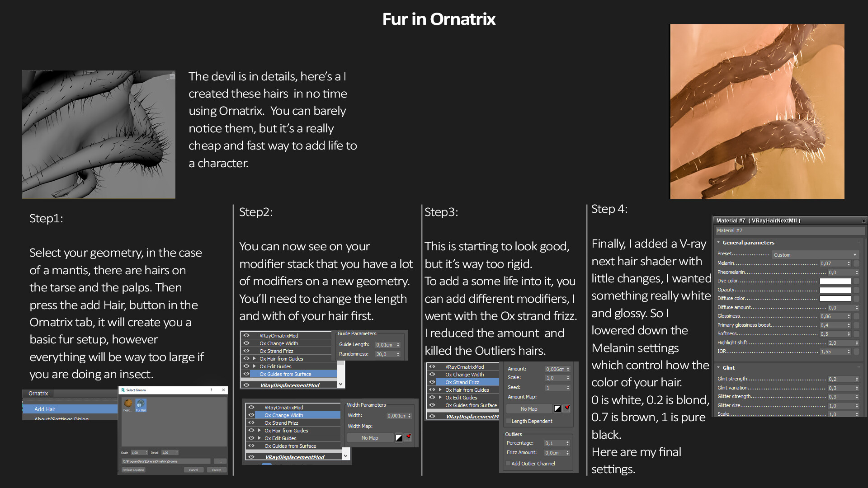
Task: Click the help question mark in Select Groom
Action: [211, 390]
